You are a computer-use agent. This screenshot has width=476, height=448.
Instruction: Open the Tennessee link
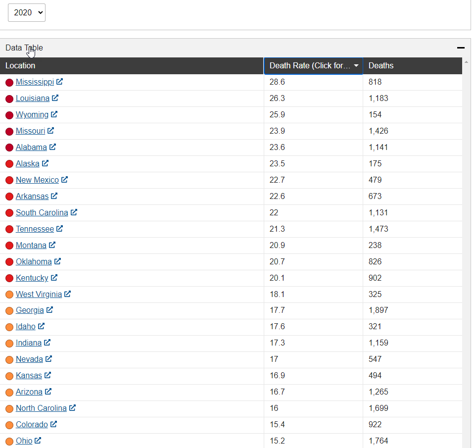[35, 229]
